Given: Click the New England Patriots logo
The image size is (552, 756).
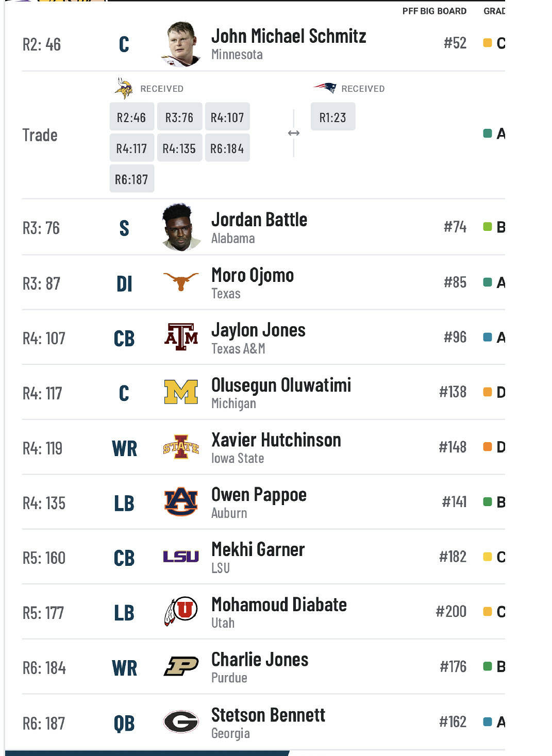Looking at the screenshot, I should pos(325,88).
